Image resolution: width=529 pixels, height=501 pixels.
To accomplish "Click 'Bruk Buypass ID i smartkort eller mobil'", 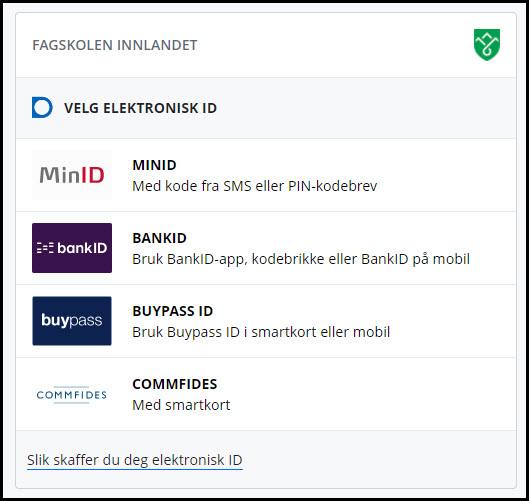I will (261, 332).
